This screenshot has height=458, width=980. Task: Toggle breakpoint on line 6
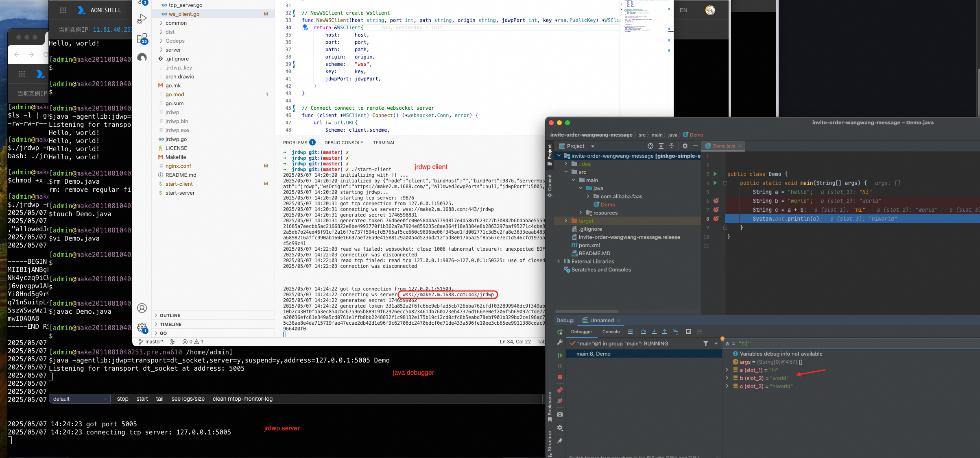point(716,201)
